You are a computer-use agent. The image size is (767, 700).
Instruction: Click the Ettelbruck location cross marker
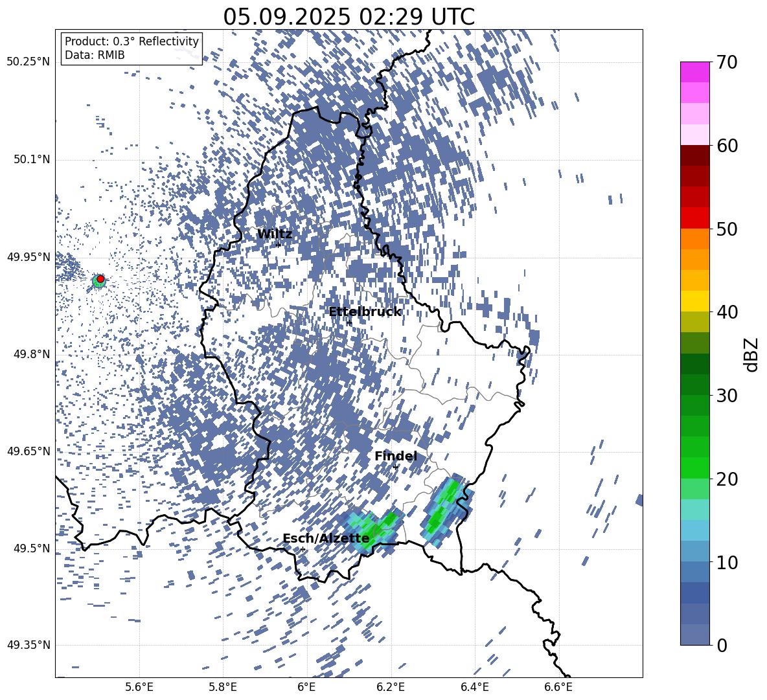point(349,322)
